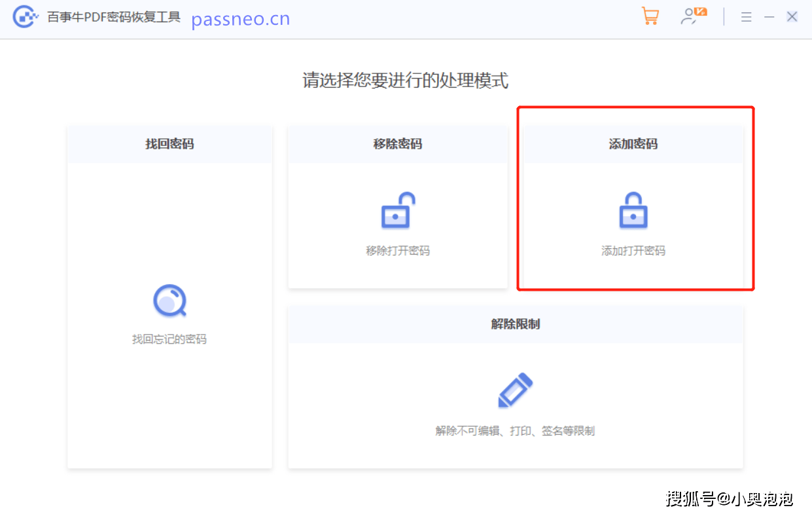812x516 pixels.
Task: Open the user account icon
Action: [694, 16]
